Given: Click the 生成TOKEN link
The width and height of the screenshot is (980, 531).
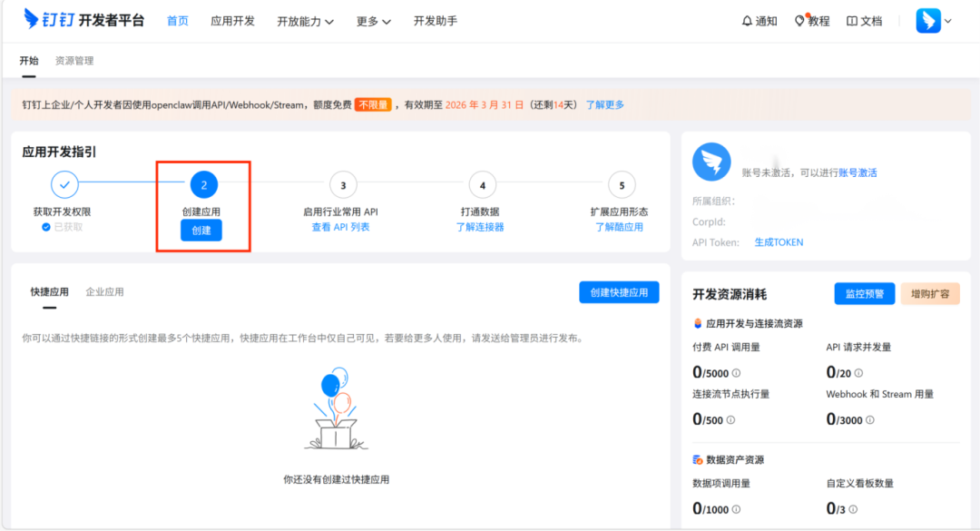Looking at the screenshot, I should 779,241.
